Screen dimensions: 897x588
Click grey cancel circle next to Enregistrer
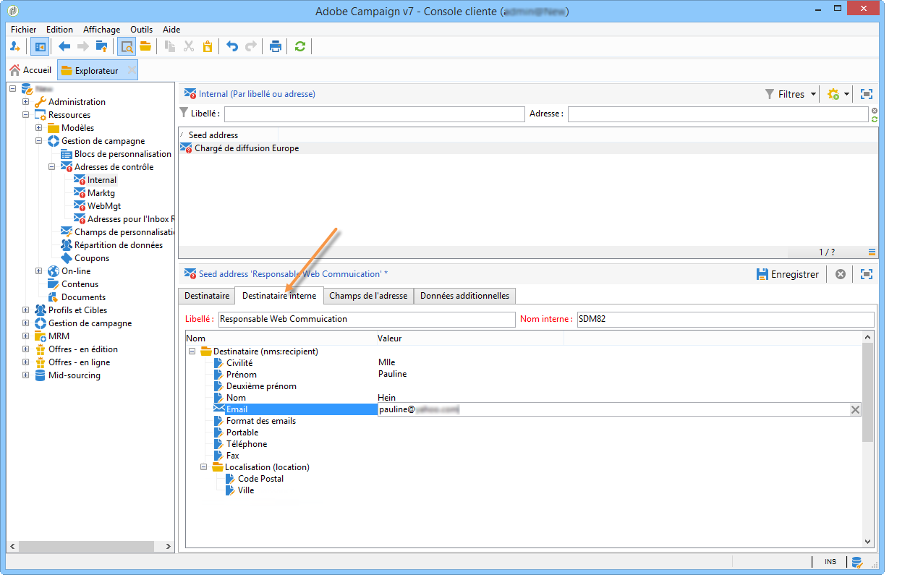click(840, 274)
